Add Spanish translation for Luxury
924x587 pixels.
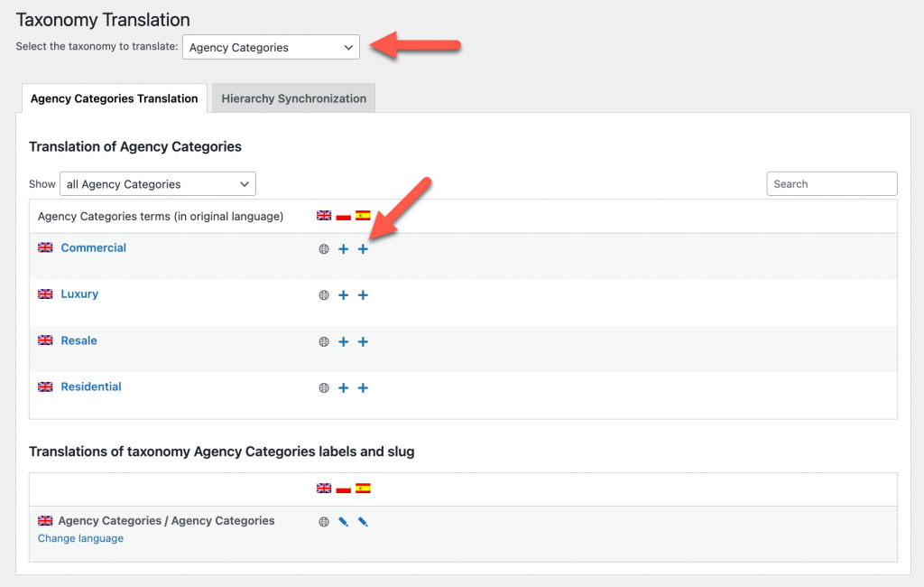[x=363, y=295]
